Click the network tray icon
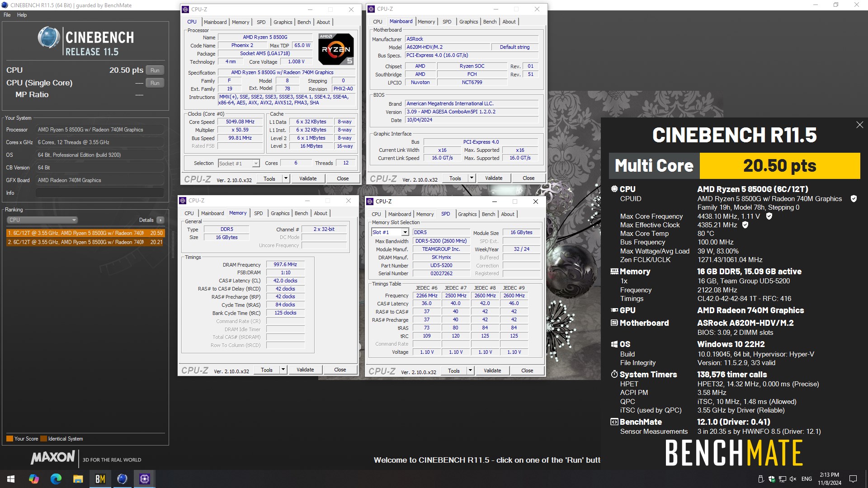868x488 pixels. (x=783, y=479)
